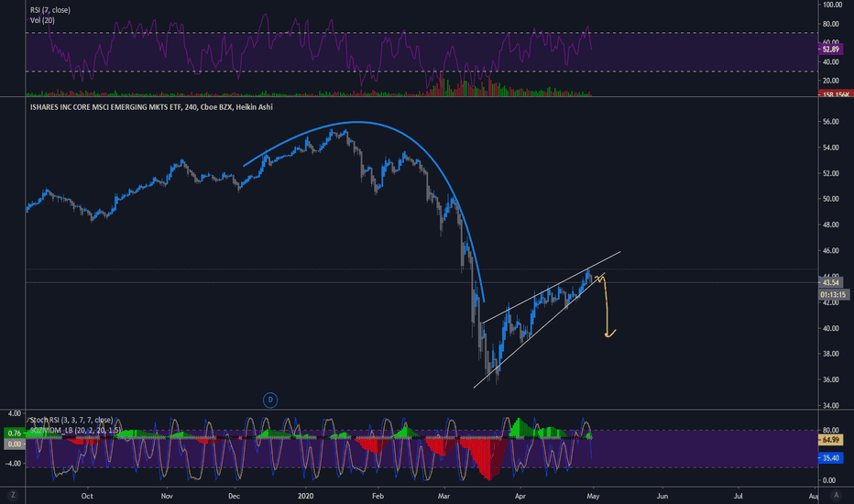Click the Oct label on time axis
This screenshot has width=854, height=504.
[87, 496]
